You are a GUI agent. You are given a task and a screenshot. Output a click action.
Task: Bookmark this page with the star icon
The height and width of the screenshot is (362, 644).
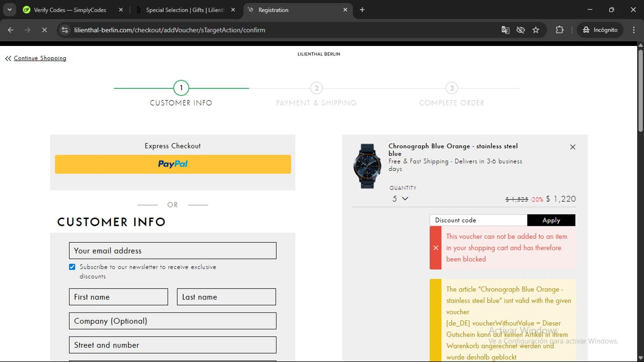[536, 30]
